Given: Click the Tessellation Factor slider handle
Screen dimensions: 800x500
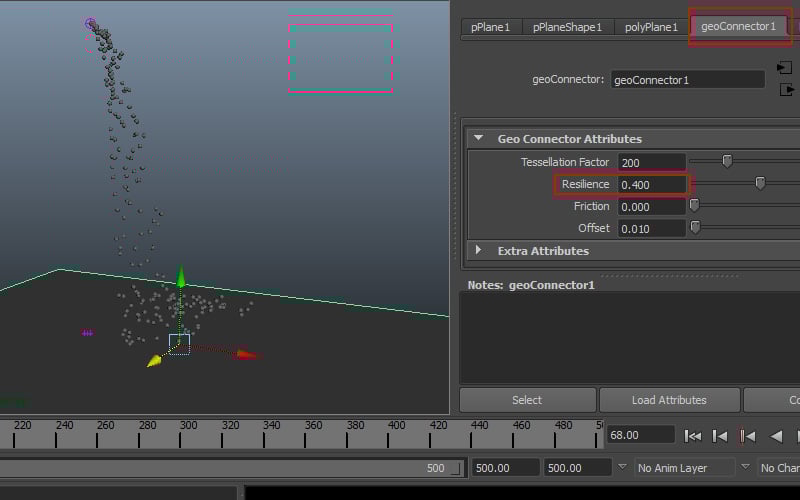Looking at the screenshot, I should 727,161.
